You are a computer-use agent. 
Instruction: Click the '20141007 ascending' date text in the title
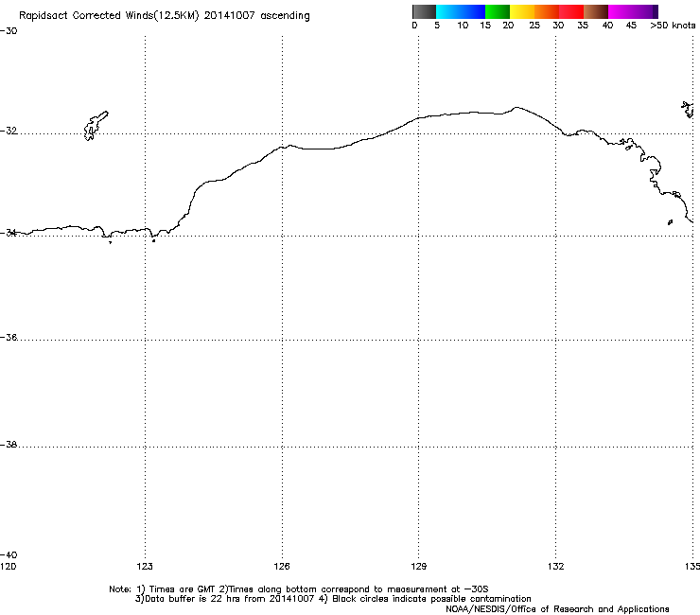click(x=256, y=16)
